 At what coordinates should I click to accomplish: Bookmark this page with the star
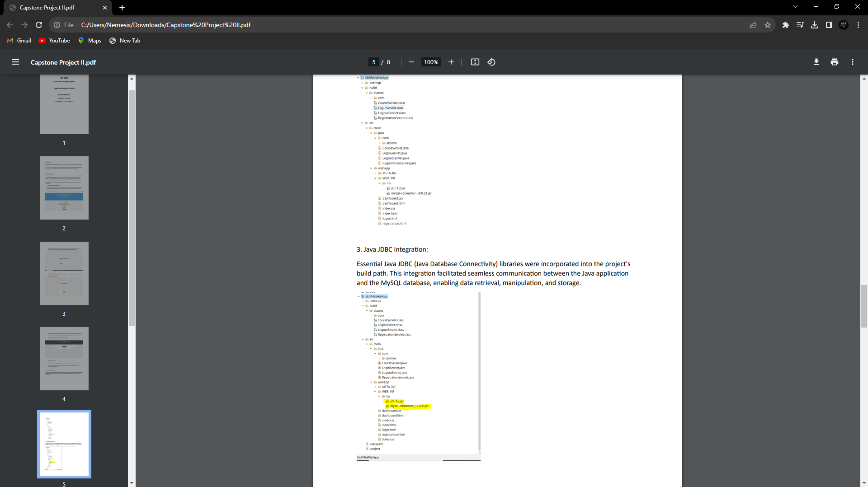(768, 25)
